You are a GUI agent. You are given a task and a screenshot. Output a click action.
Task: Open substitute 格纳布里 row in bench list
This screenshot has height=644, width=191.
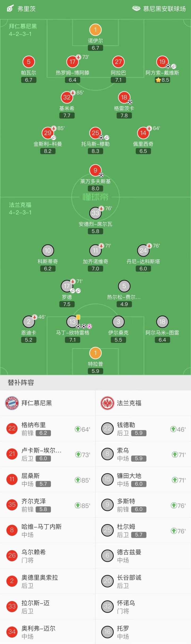(x=48, y=429)
